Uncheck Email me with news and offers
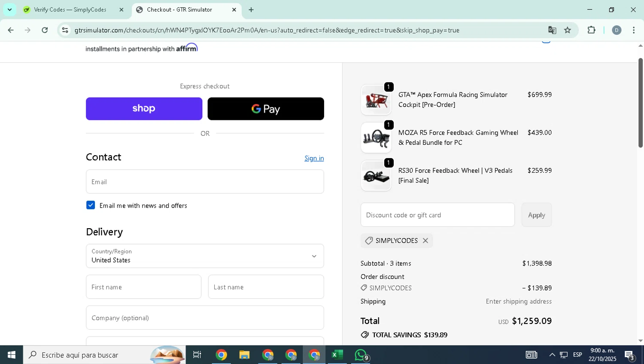 click(91, 205)
